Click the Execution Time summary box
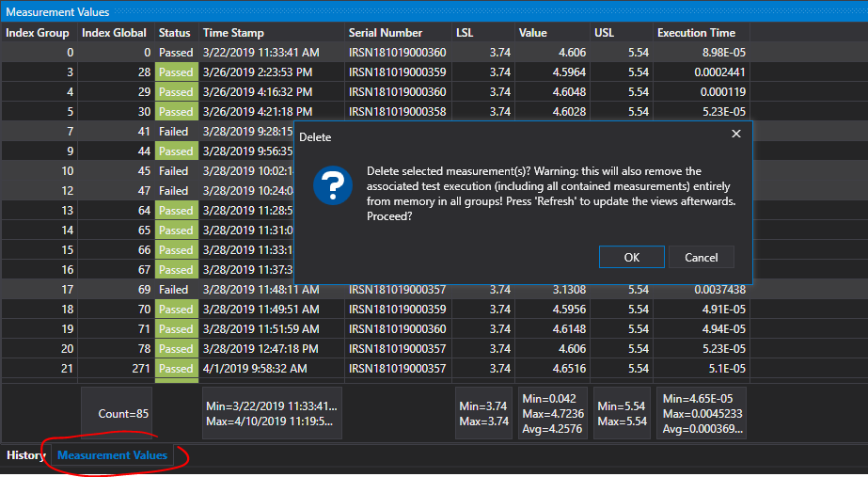This screenshot has height=477, width=868. pyautogui.click(x=702, y=413)
